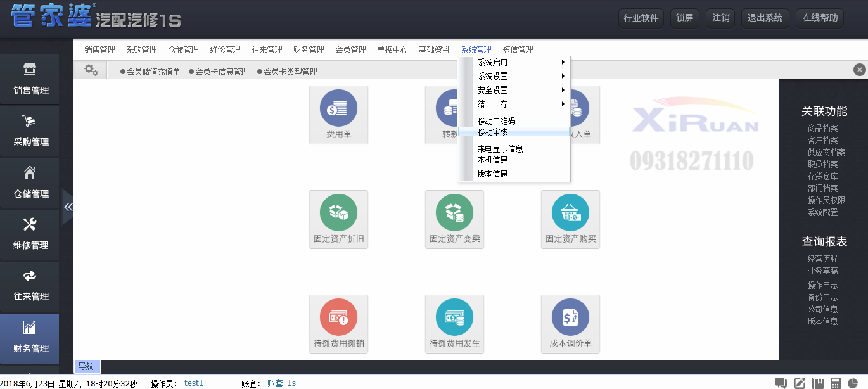Expand the 结存 submenu entry
The width and height of the screenshot is (868, 389).
click(x=513, y=104)
